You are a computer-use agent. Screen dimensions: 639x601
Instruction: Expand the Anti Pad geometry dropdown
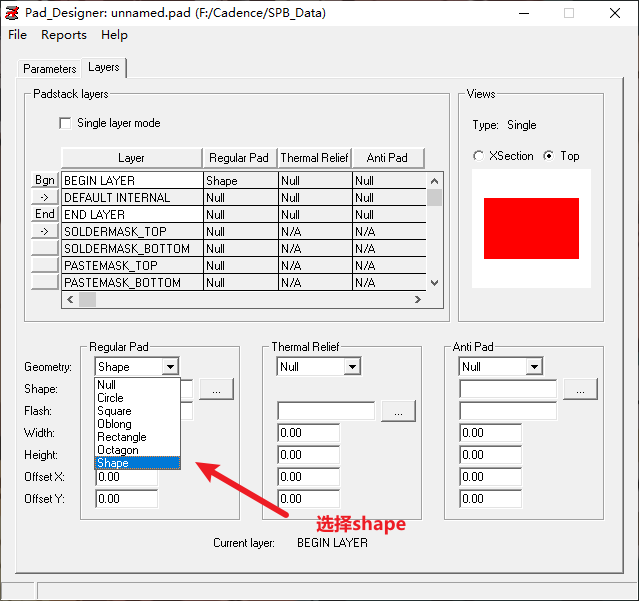(x=533, y=367)
